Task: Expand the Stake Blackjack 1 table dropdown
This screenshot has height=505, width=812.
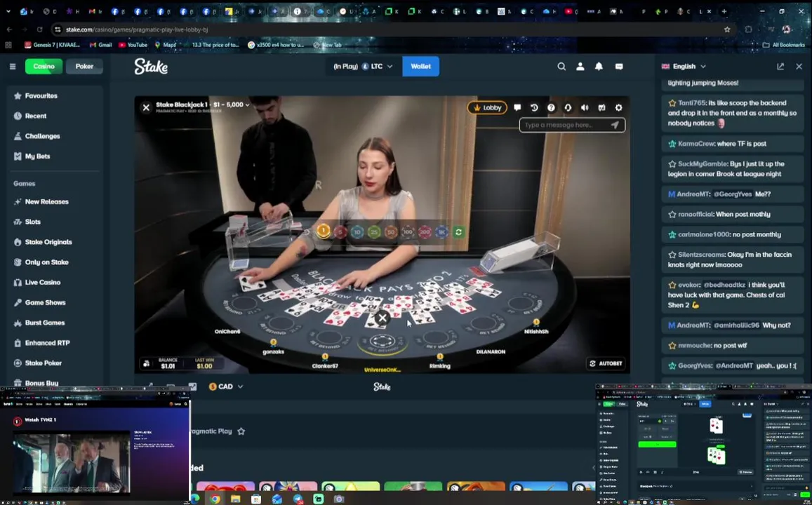Action: [203, 105]
